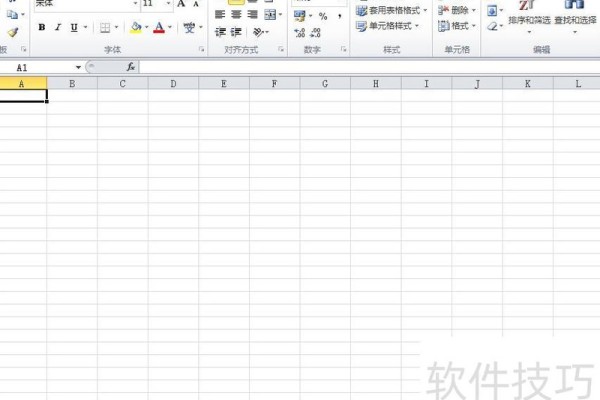Toggle Bold formatting

[42, 27]
